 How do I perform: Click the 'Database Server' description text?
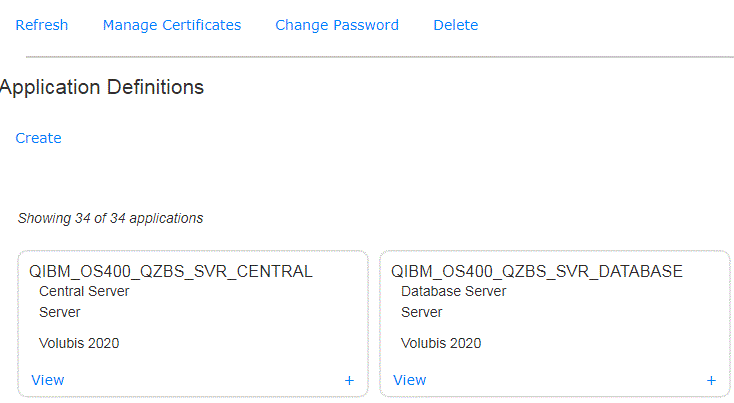tap(454, 291)
